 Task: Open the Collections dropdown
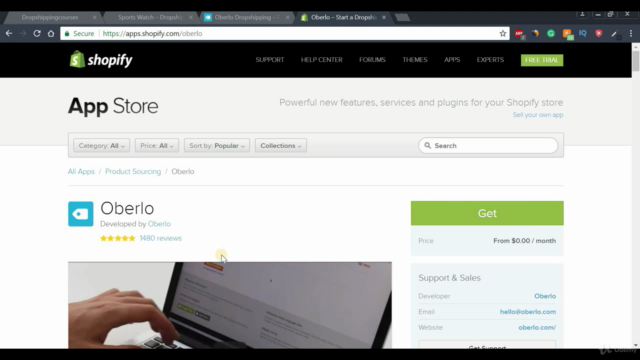(281, 146)
